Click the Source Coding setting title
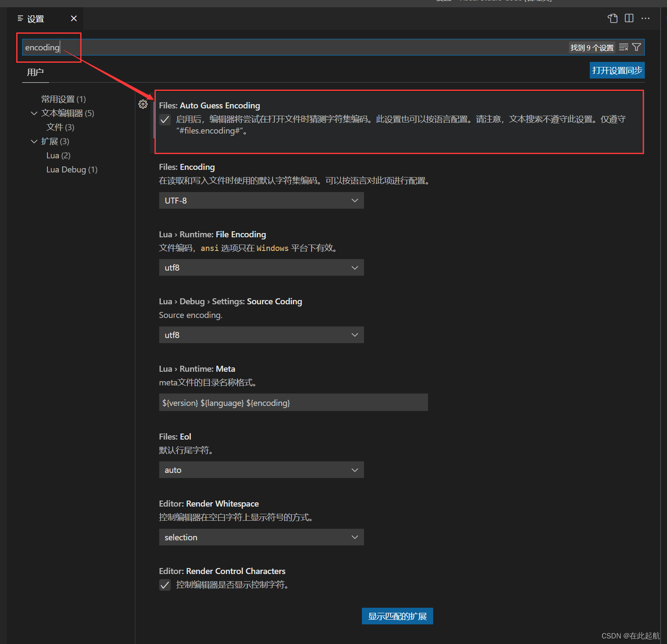Screen dimensions: 667x644 (230, 301)
